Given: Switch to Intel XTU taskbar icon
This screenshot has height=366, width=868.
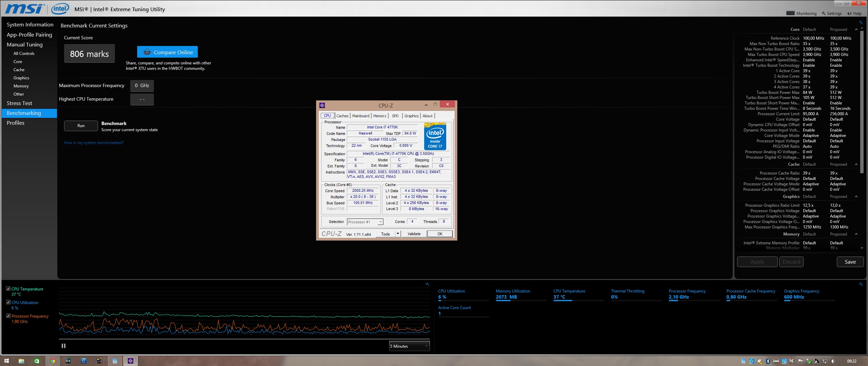Looking at the screenshot, I should [x=115, y=361].
